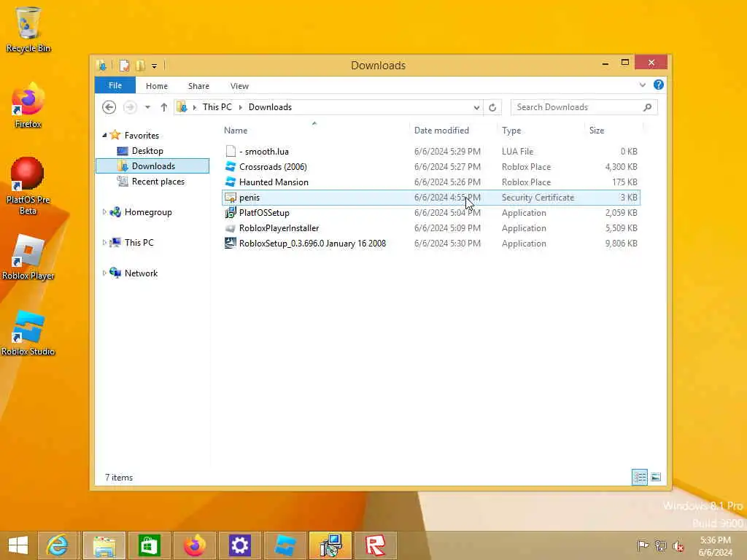
Task: Select the '- smooth.lua' file
Action: 430,152
